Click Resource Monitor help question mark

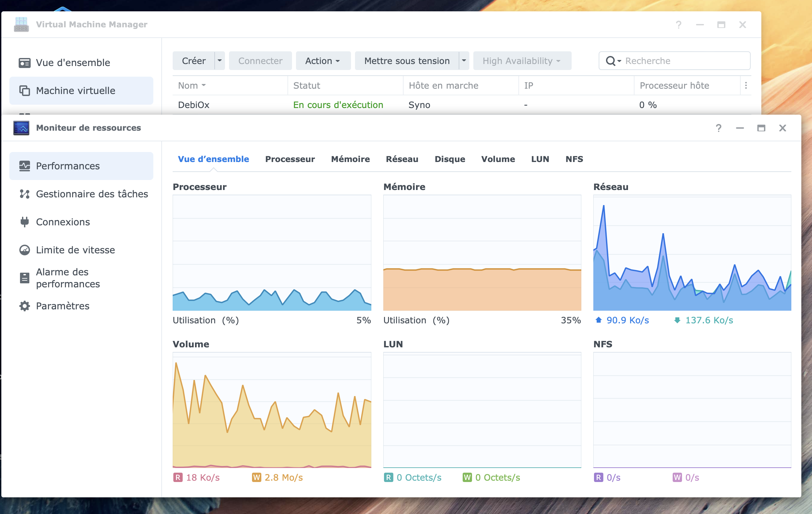719,128
